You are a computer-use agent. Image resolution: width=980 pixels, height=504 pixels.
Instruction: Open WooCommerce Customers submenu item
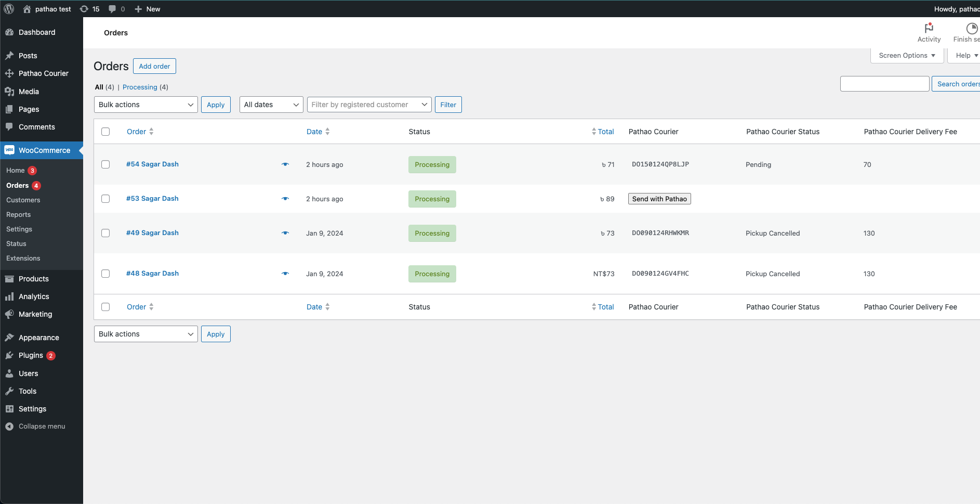point(23,200)
